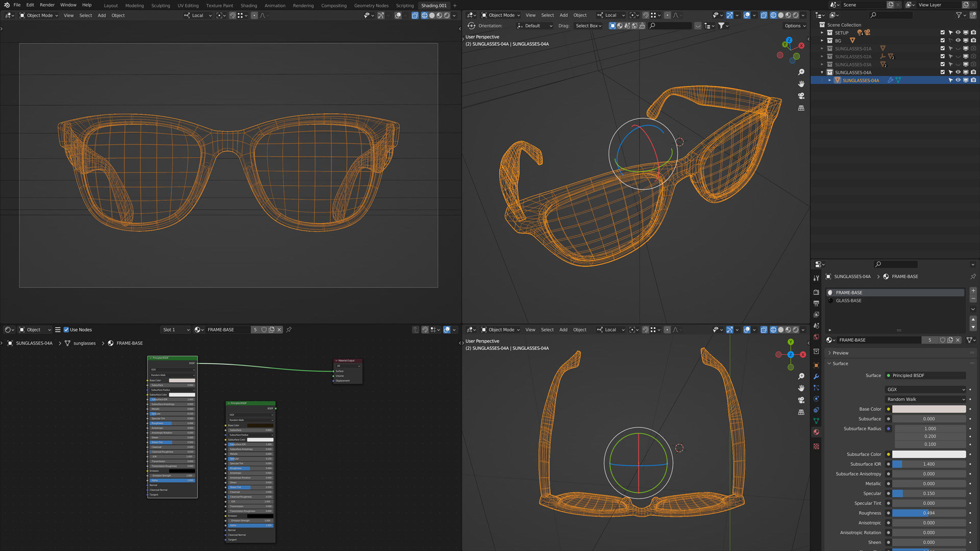Pin the node editor material with the pin icon
Viewport: 980px width, 551px height.
(x=289, y=330)
